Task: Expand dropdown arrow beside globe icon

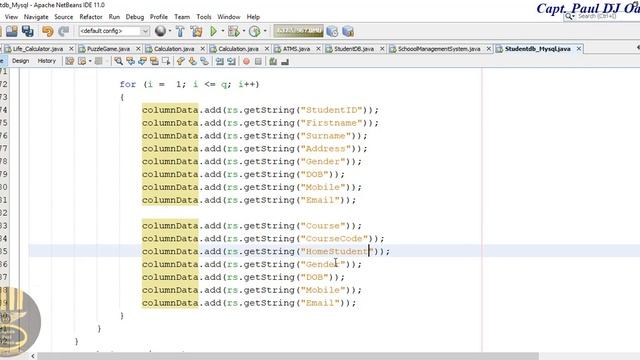Action: [170, 31]
